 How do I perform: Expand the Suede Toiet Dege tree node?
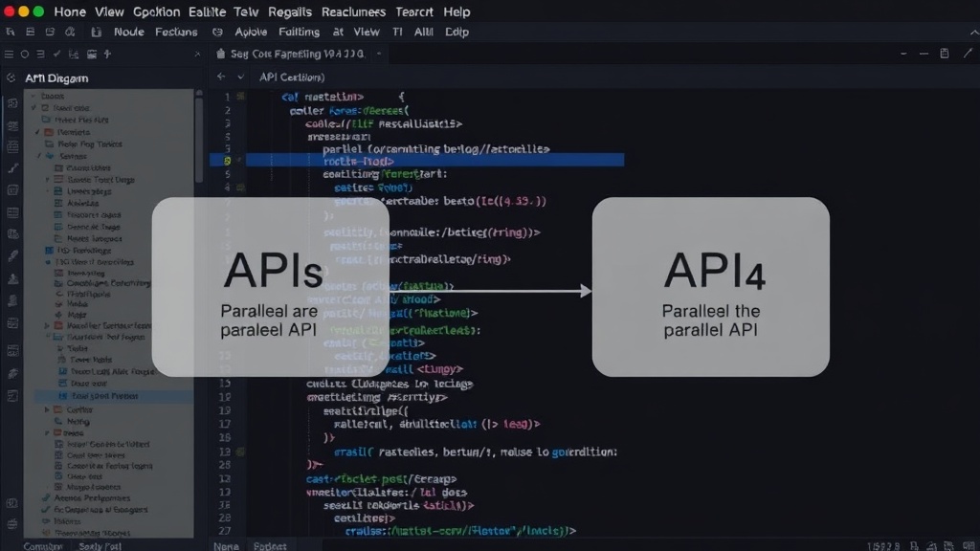tap(47, 179)
